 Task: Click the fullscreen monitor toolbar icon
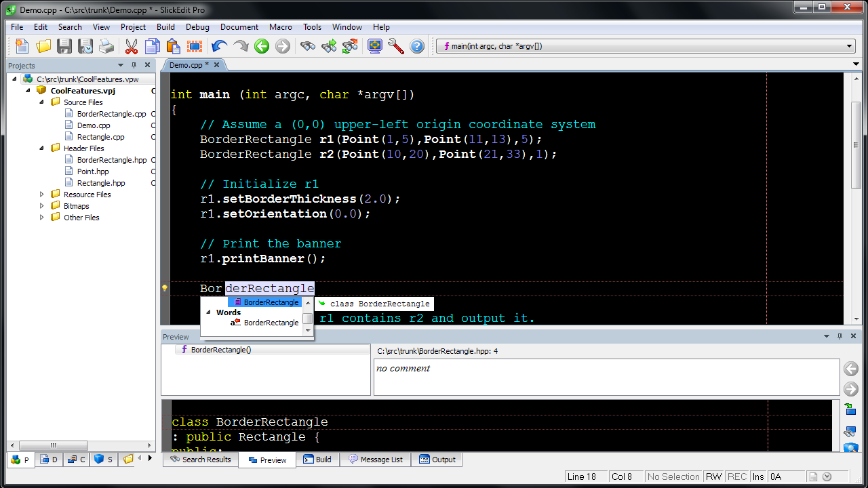(375, 46)
